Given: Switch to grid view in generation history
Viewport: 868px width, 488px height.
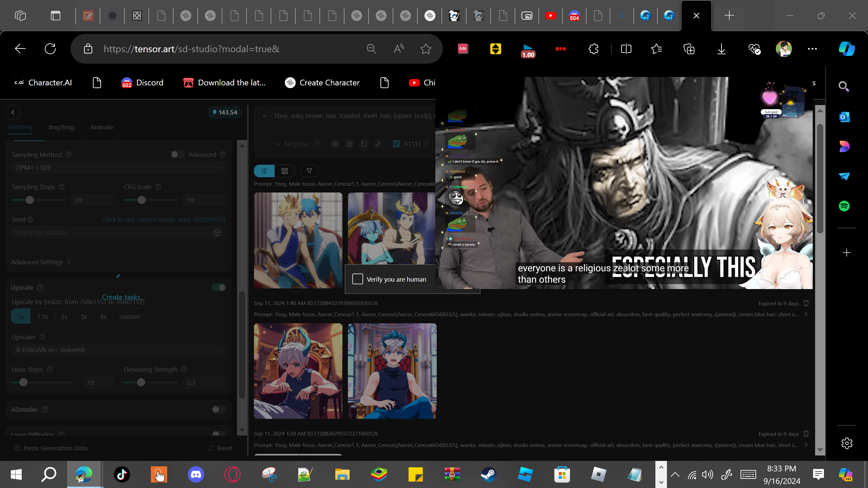Looking at the screenshot, I should 285,171.
